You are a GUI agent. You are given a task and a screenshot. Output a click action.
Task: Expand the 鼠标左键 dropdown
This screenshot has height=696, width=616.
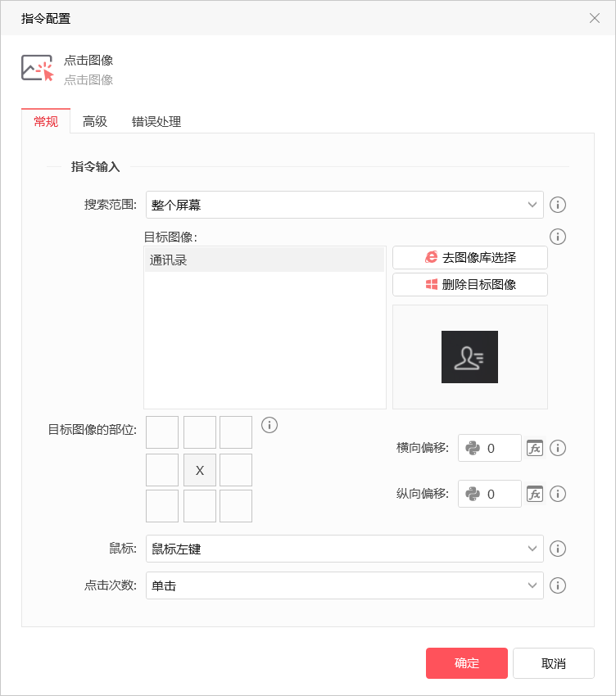[345, 549]
